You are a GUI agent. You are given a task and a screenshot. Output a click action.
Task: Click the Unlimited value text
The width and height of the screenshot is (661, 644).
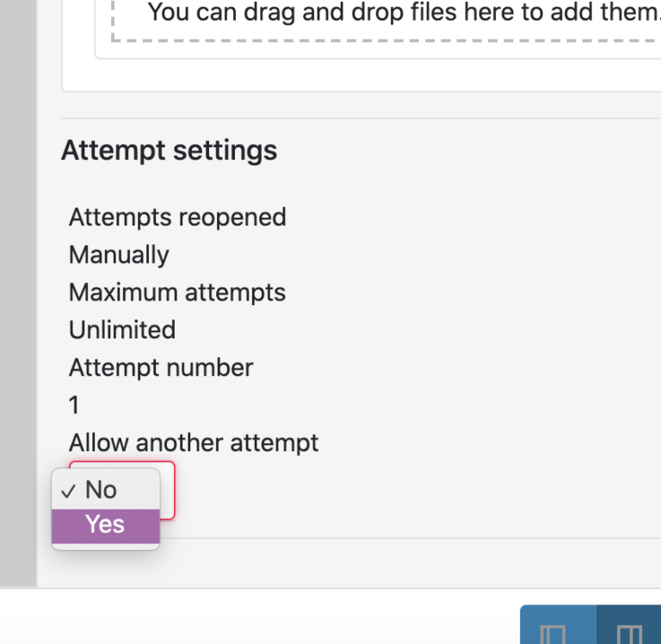pos(122,330)
